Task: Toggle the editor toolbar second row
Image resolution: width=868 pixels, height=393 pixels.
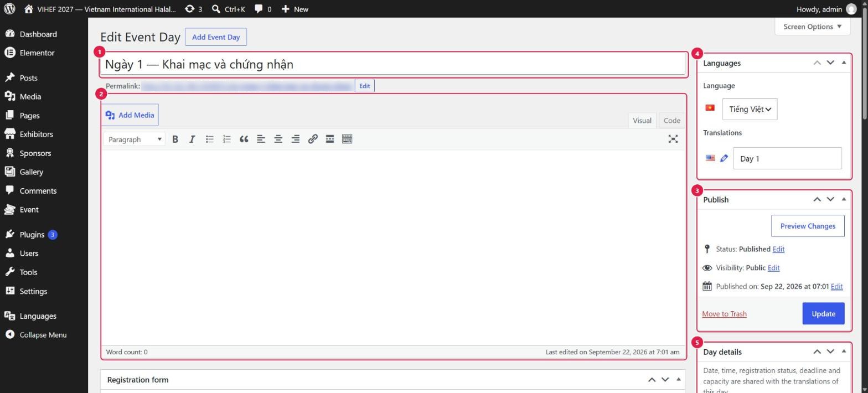Action: [x=347, y=139]
